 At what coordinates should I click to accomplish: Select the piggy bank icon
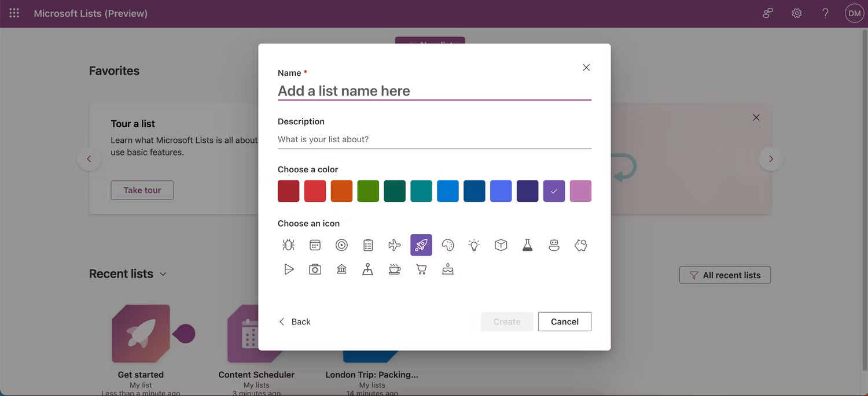point(581,245)
